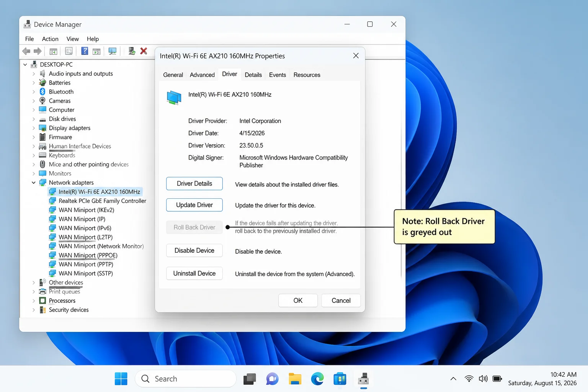Expand the Disk drives category

coord(34,119)
